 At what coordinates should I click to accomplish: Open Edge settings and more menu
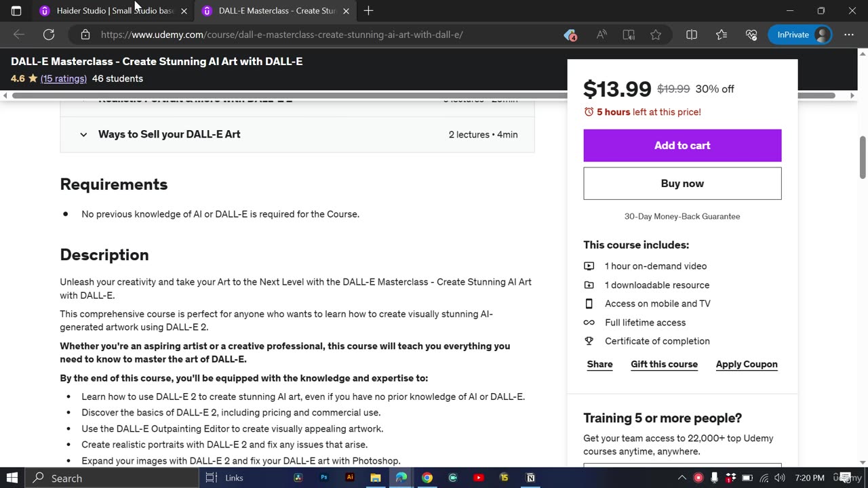[x=849, y=35]
